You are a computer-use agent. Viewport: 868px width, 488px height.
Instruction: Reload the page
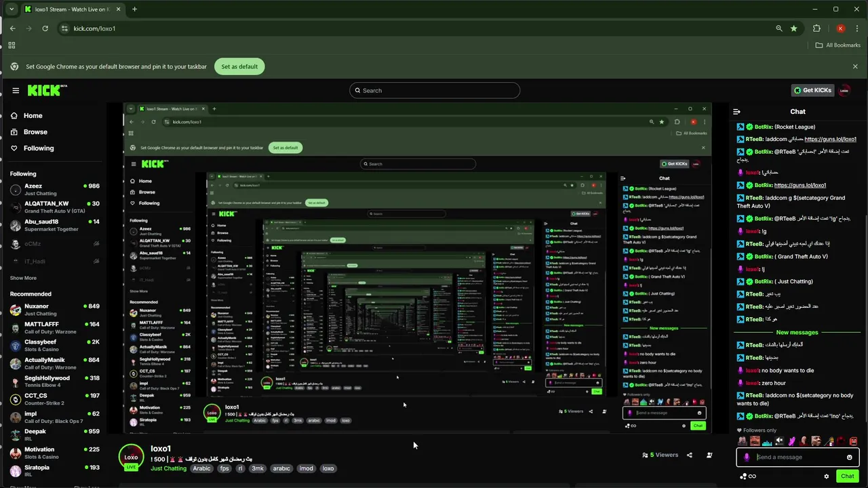[x=45, y=28]
